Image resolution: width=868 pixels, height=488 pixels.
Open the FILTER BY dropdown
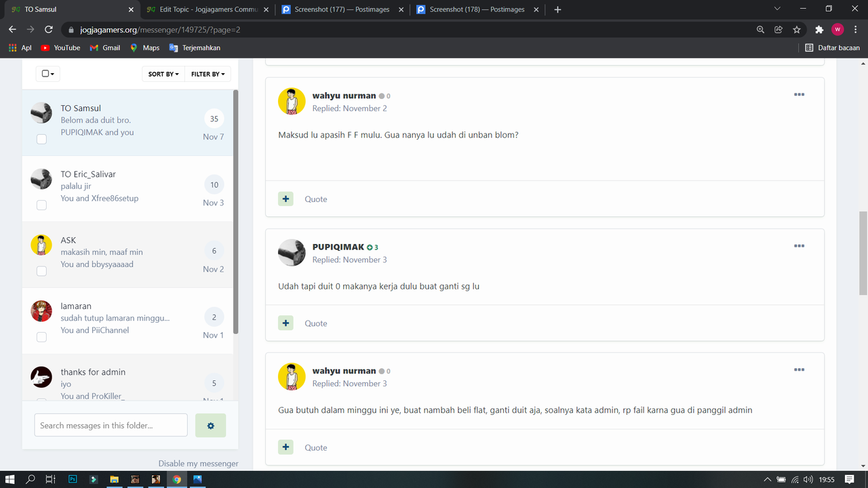coord(208,74)
